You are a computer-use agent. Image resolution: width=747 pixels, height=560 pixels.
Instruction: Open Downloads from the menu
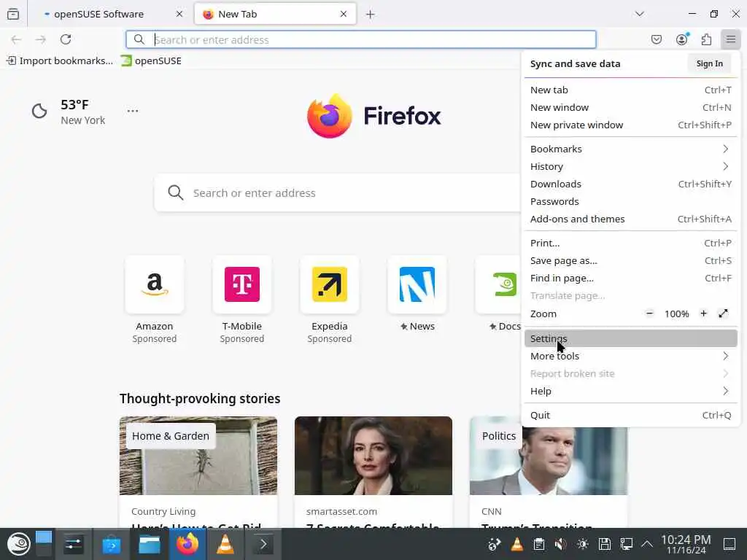(631, 184)
